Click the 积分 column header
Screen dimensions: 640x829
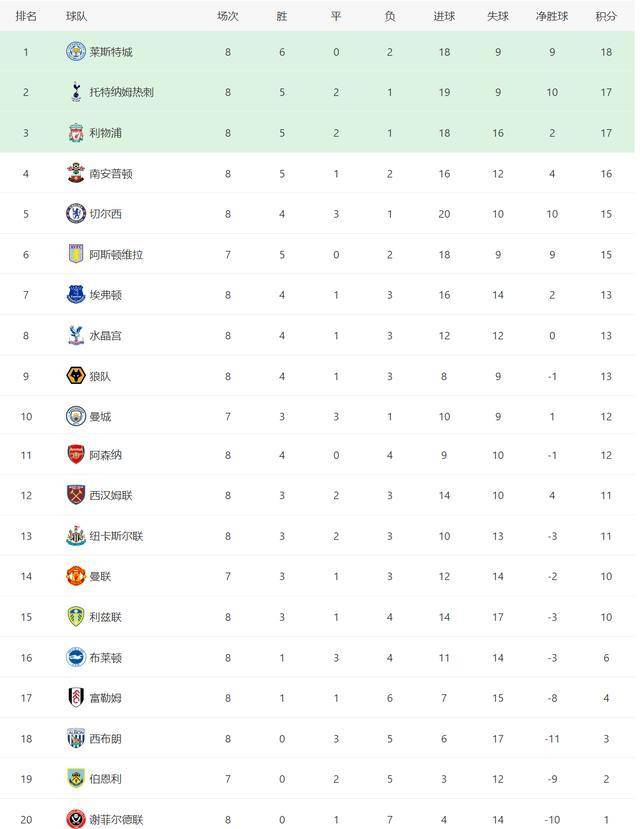tap(606, 16)
